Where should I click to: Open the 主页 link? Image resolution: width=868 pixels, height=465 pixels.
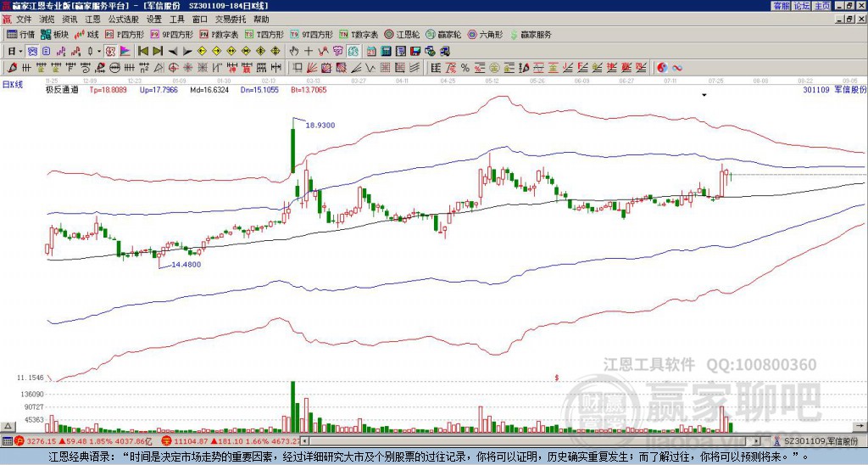pos(822,6)
